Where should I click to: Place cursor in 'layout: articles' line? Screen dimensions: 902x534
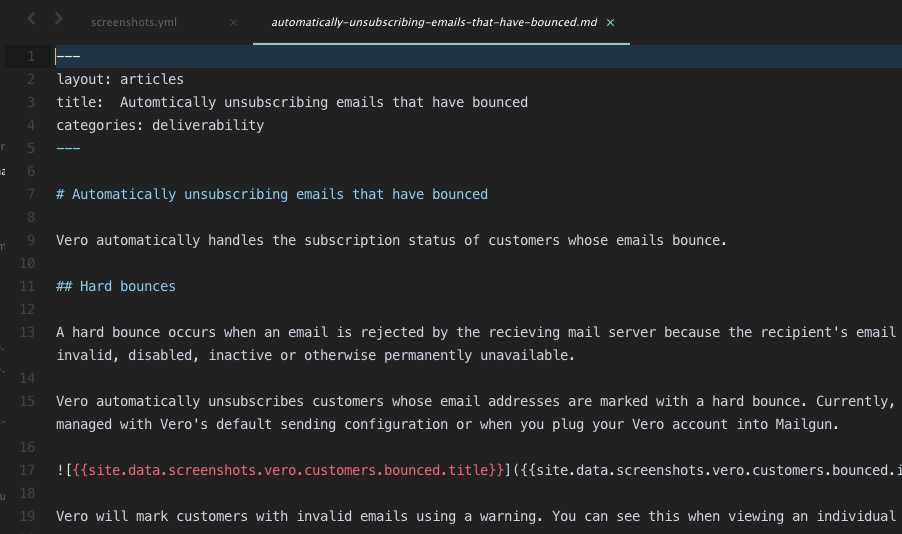point(120,79)
